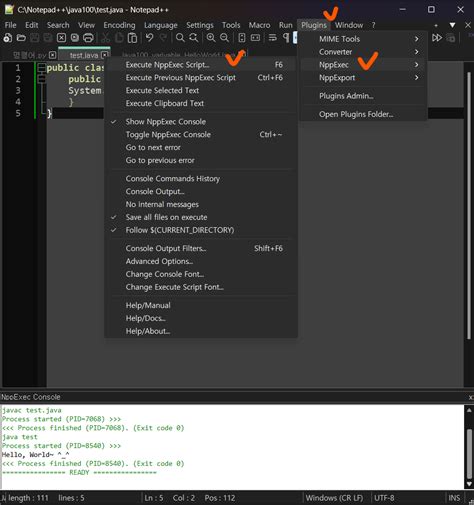Toggle No internal messages option

200,204
